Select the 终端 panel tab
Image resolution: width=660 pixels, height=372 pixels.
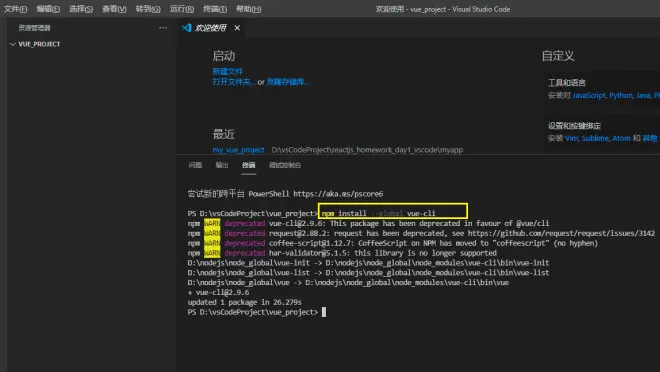click(x=248, y=165)
